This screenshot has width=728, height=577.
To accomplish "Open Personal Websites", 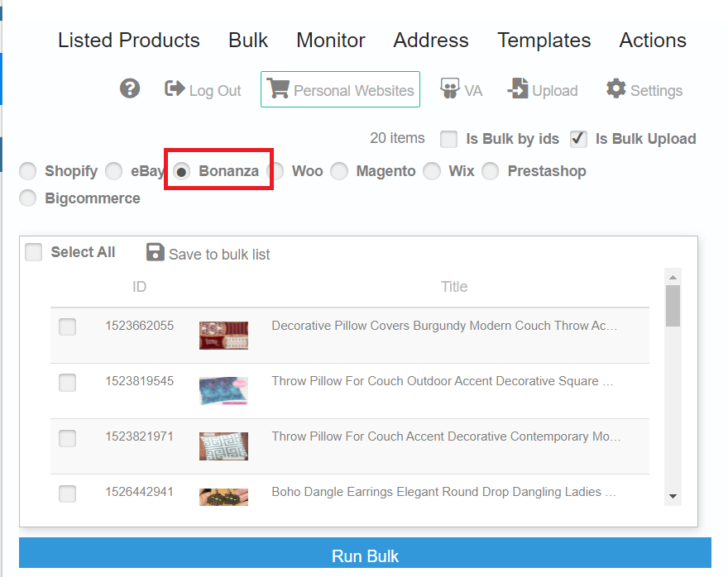I will click(340, 89).
